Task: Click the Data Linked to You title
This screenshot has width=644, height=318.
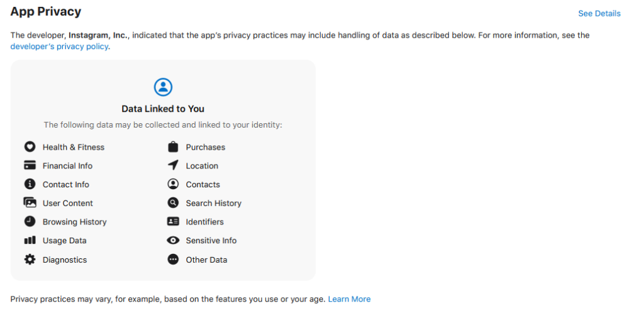Action: (163, 109)
